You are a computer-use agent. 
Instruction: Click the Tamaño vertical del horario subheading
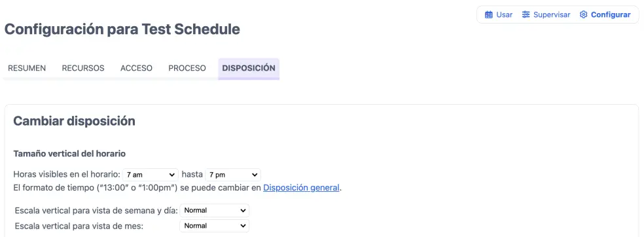69,154
